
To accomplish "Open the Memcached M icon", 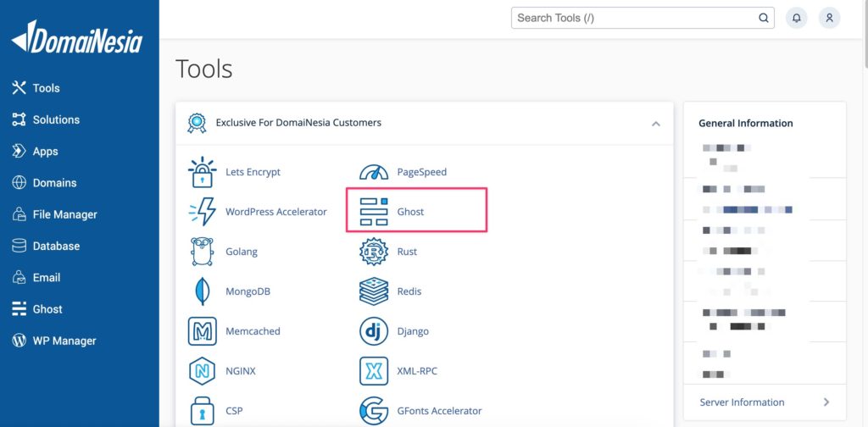I will pyautogui.click(x=202, y=331).
